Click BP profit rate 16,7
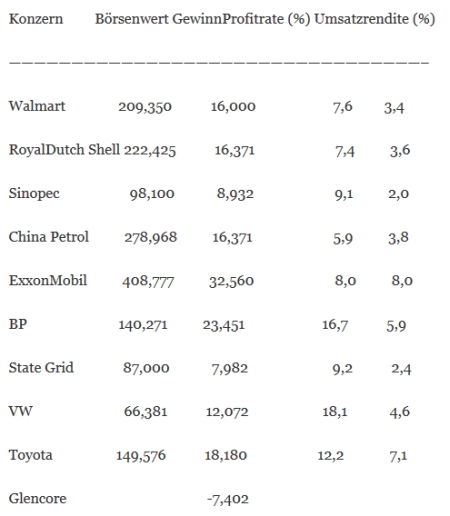450x516 pixels. coord(335,325)
